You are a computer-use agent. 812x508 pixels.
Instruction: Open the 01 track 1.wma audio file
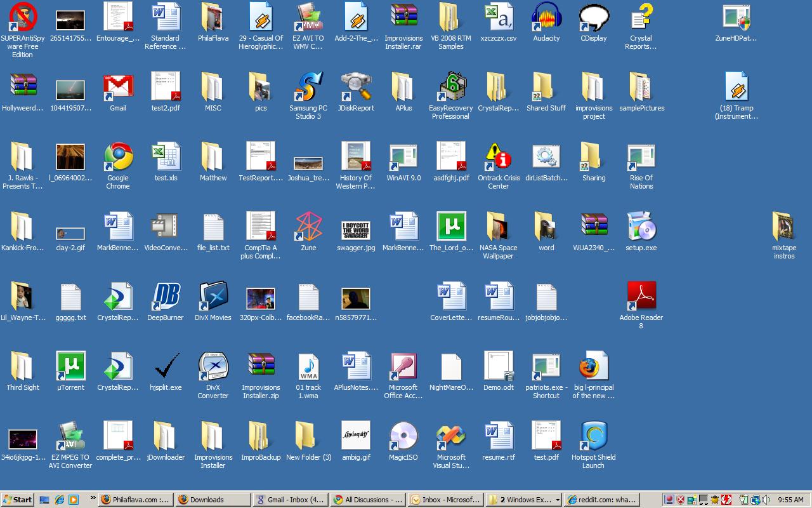308,366
